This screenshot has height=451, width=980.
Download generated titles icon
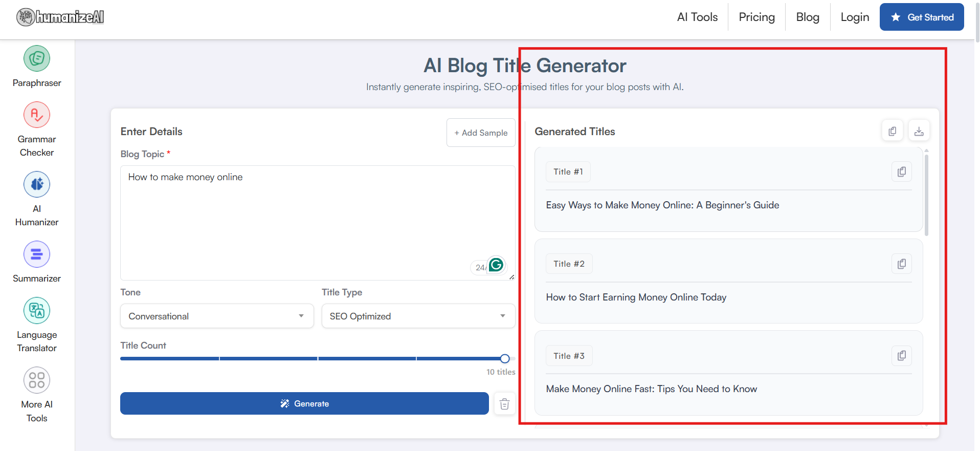[x=919, y=132]
